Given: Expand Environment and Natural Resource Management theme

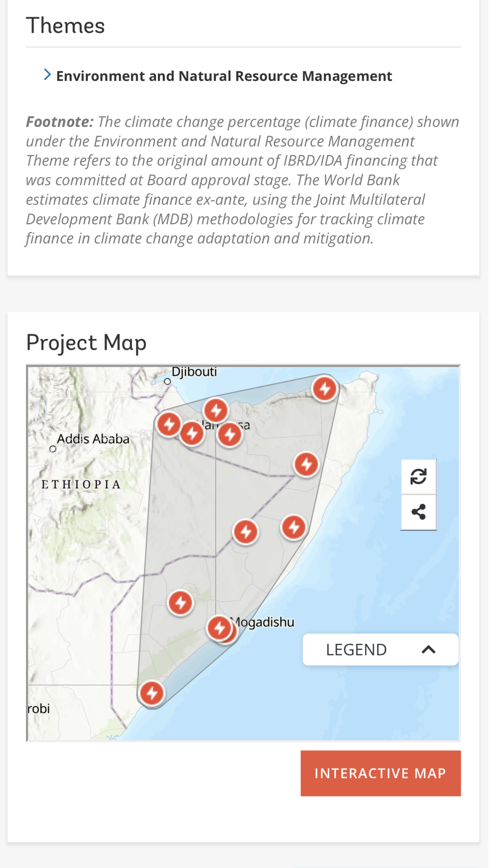Looking at the screenshot, I should click(x=218, y=76).
